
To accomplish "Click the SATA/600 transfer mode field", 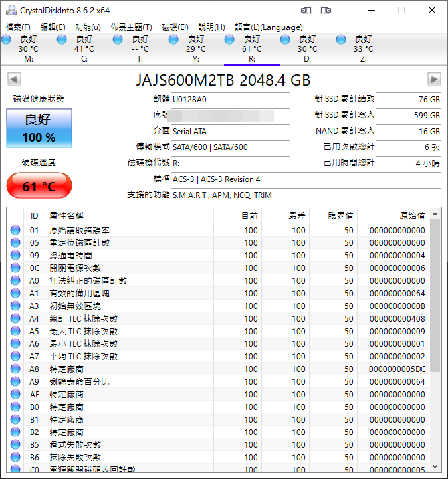I will point(231,147).
